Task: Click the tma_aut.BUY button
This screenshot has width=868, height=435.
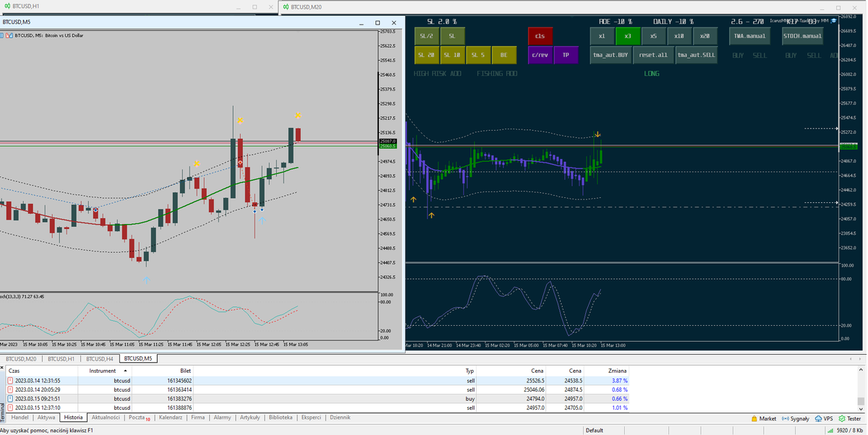Action: 611,55
